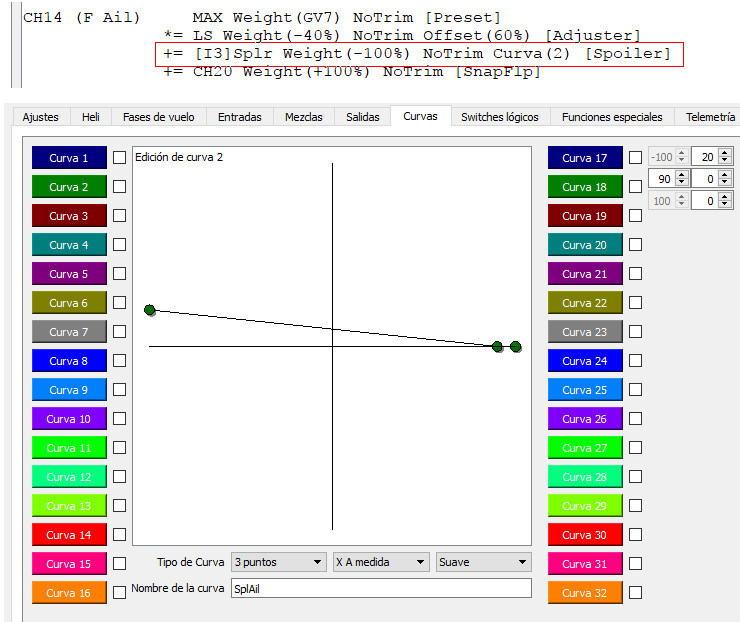The height and width of the screenshot is (622, 740).
Task: Open the Tipo de Curva dropdown
Action: [x=278, y=562]
